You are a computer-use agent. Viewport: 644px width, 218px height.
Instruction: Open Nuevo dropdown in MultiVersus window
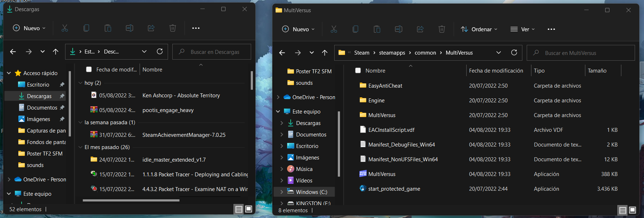coord(299,29)
